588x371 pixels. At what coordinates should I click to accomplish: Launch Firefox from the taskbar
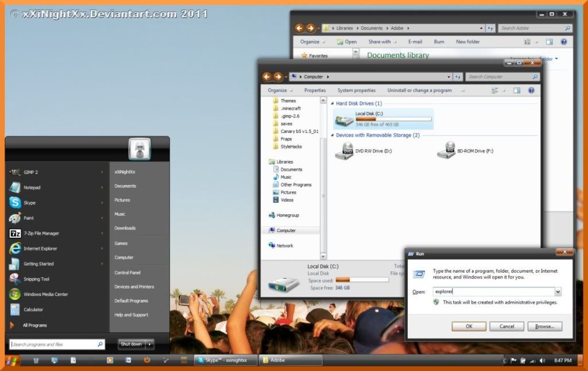tap(147, 360)
